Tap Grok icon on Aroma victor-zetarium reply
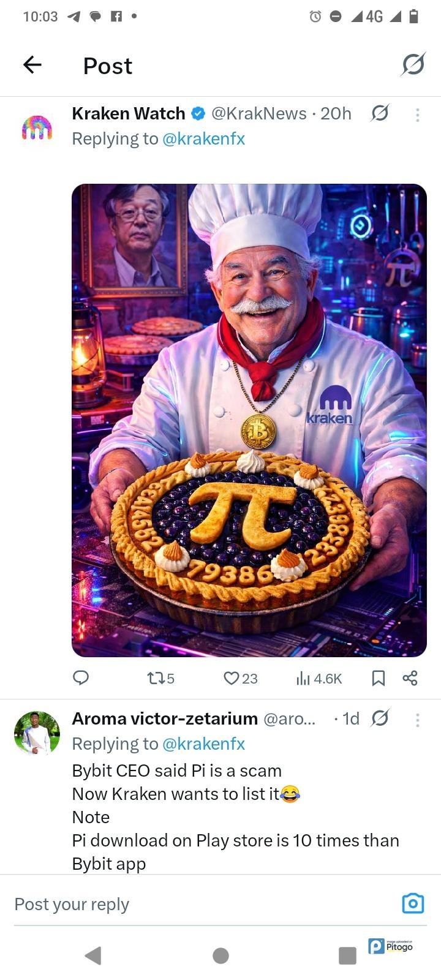The image size is (441, 980). point(380,718)
